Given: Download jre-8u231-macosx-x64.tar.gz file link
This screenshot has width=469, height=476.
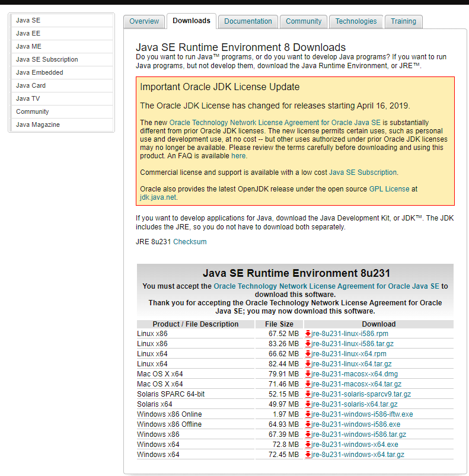Looking at the screenshot, I should pos(356,384).
